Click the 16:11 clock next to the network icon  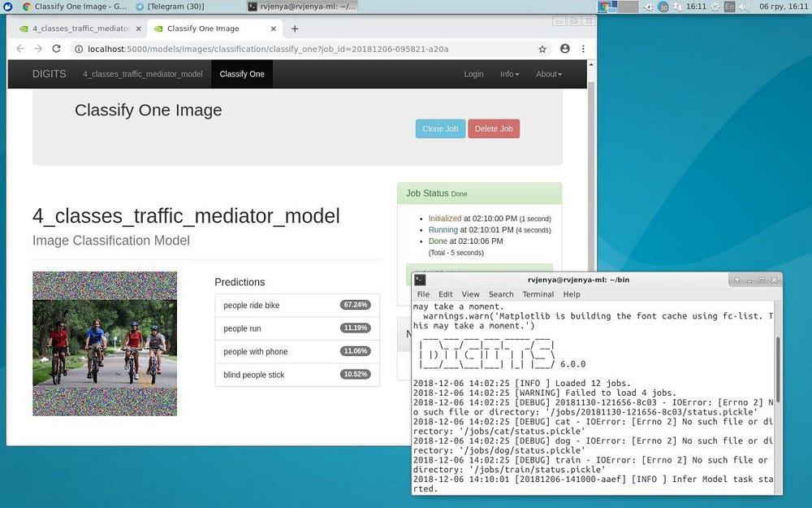(696, 7)
